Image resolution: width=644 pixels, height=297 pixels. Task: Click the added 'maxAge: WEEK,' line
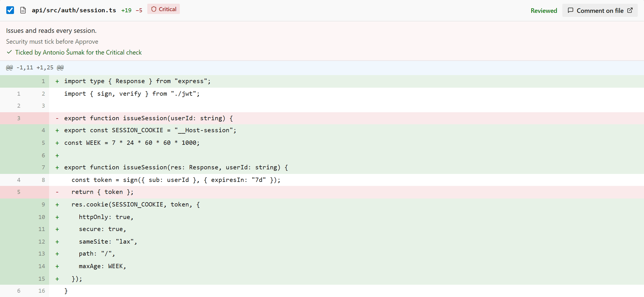coord(322,266)
